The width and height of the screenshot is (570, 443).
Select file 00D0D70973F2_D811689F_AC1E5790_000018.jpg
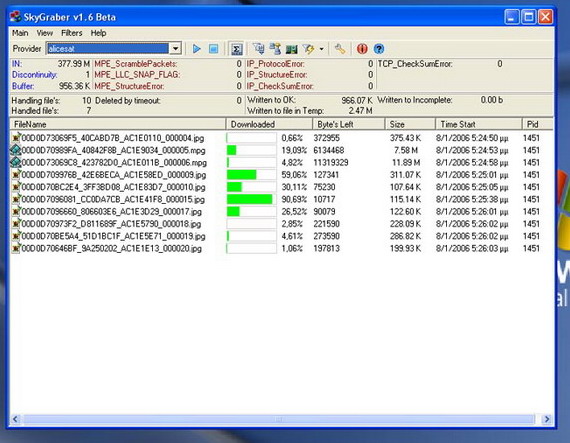point(111,224)
